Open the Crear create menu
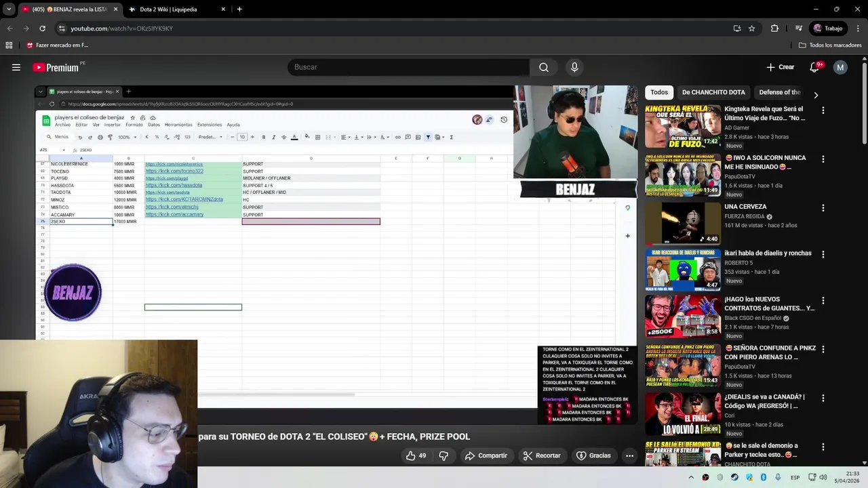This screenshot has width=868, height=488. (x=780, y=67)
